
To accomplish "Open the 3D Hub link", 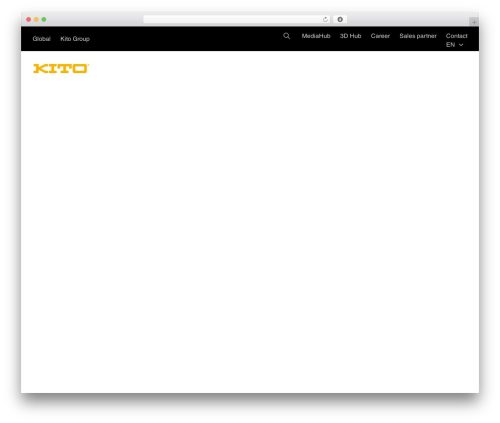I will point(350,36).
